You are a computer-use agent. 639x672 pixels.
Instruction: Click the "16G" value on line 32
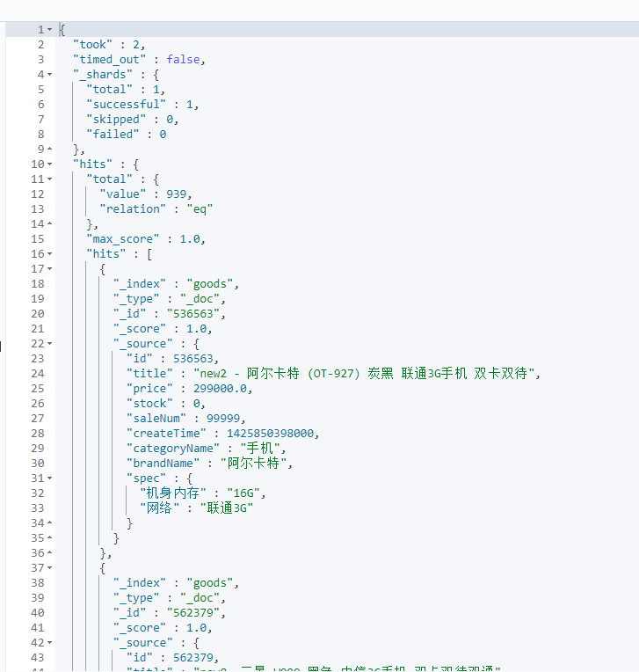(243, 493)
